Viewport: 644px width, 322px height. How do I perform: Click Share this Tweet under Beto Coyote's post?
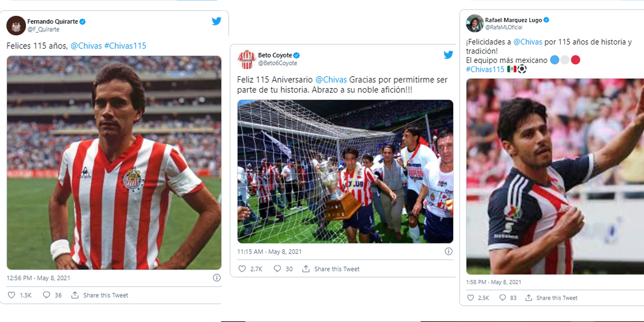(331, 269)
